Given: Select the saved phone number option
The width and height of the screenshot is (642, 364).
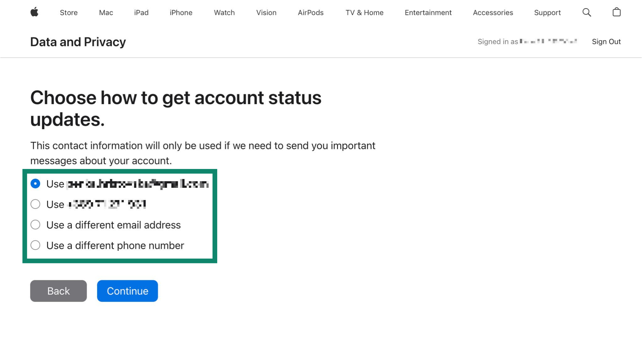Looking at the screenshot, I should 35,204.
